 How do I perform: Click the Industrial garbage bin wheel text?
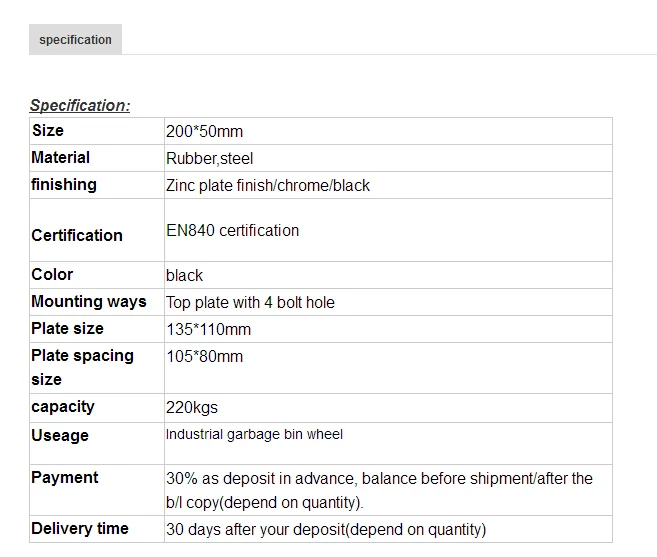pos(254,435)
